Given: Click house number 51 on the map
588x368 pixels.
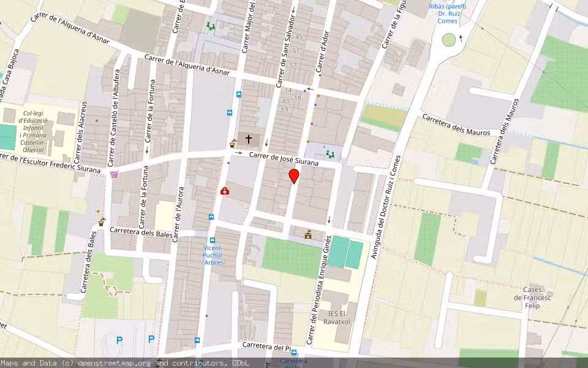Looking at the screenshot, I should pyautogui.click(x=296, y=51).
